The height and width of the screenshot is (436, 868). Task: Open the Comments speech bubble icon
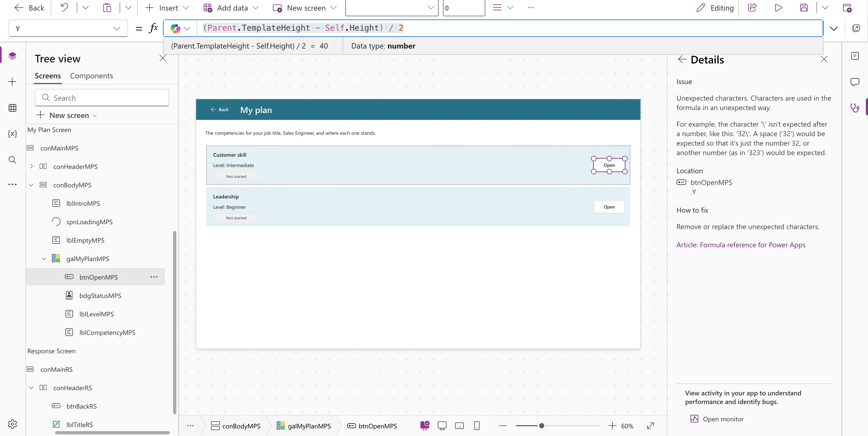[x=855, y=82]
